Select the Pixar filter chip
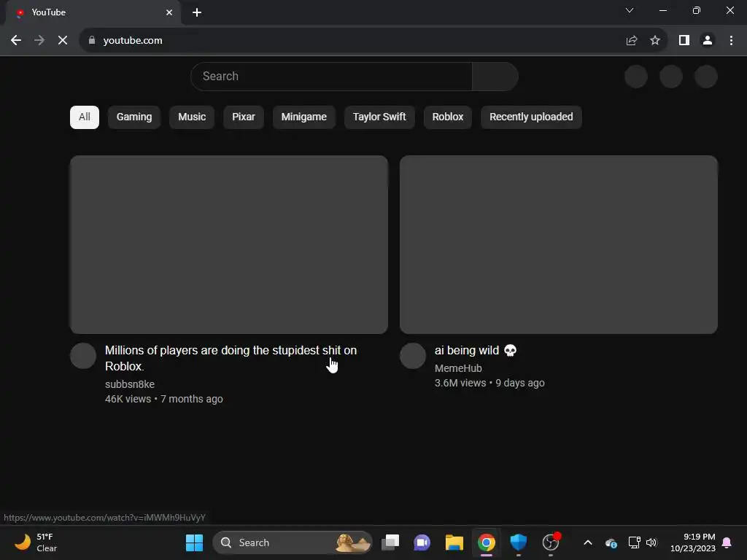This screenshot has width=747, height=560. [x=244, y=117]
